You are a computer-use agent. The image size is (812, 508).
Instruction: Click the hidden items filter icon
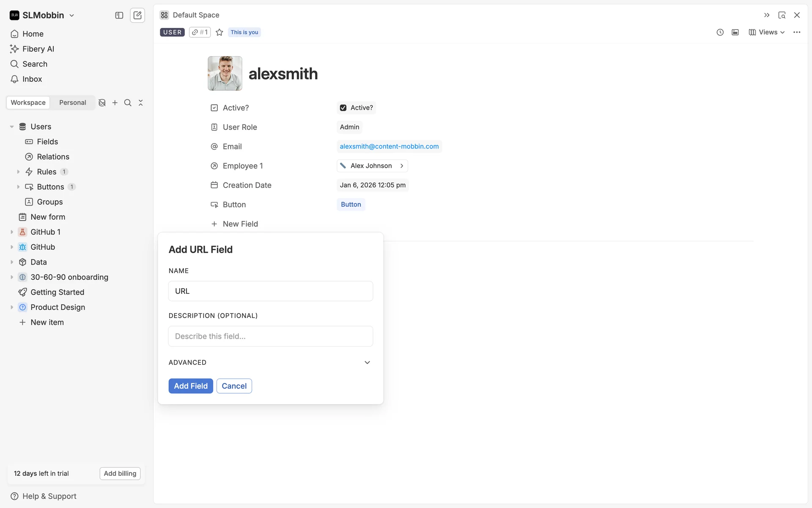102,103
